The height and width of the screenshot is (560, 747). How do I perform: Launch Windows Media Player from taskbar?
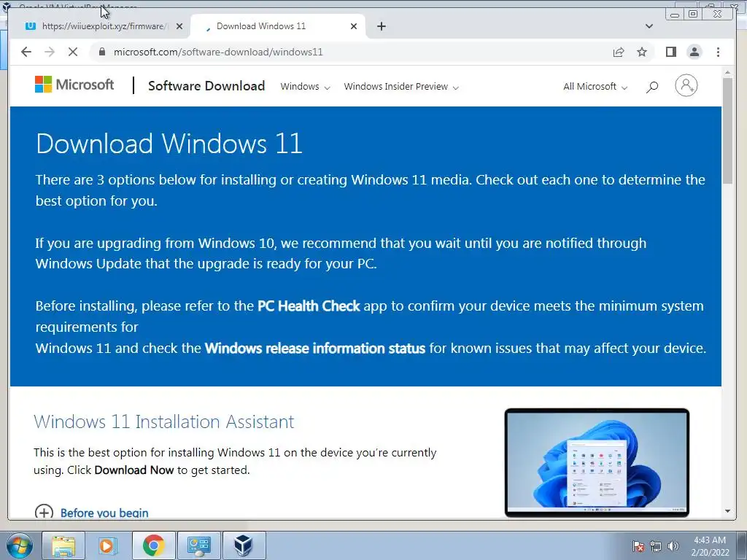(108, 545)
